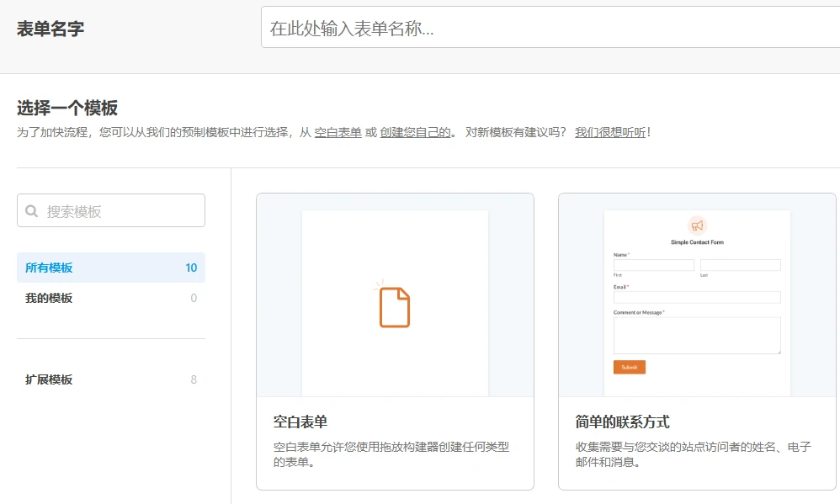The height and width of the screenshot is (504, 840).
Task: Click the orange Submit button inside the contact form preview
Action: pos(629,367)
